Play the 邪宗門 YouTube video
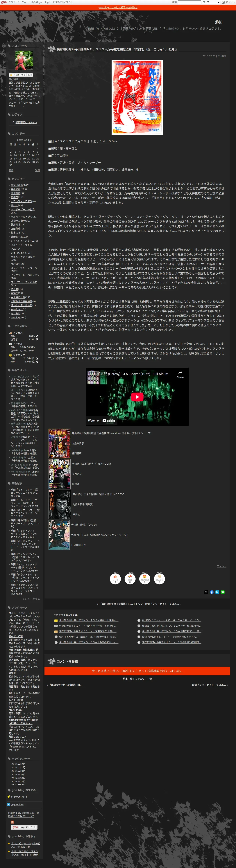This screenshot has height=868, width=236. [137, 397]
